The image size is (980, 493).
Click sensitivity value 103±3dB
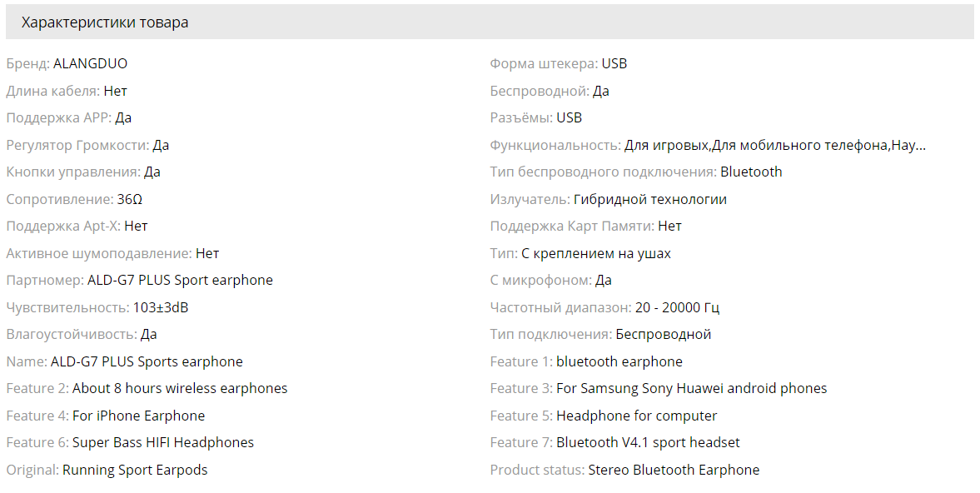(161, 307)
